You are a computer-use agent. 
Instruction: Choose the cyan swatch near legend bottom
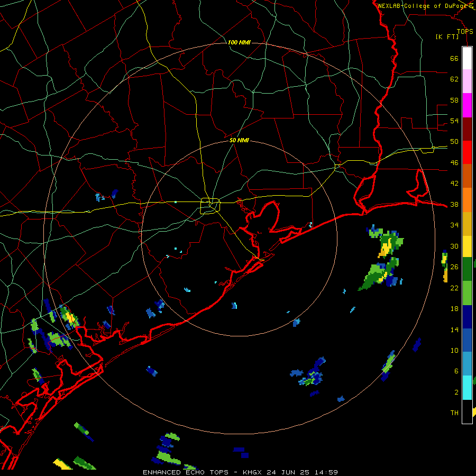(x=467, y=388)
